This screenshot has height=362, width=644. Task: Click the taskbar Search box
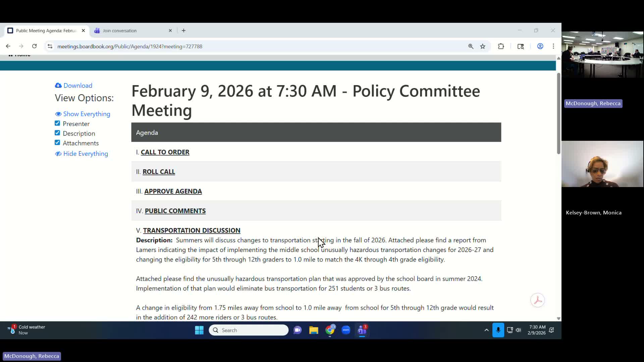248,330
